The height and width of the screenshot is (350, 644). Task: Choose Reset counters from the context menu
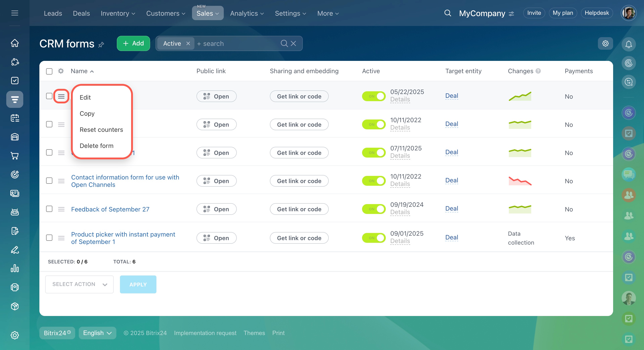[101, 130]
